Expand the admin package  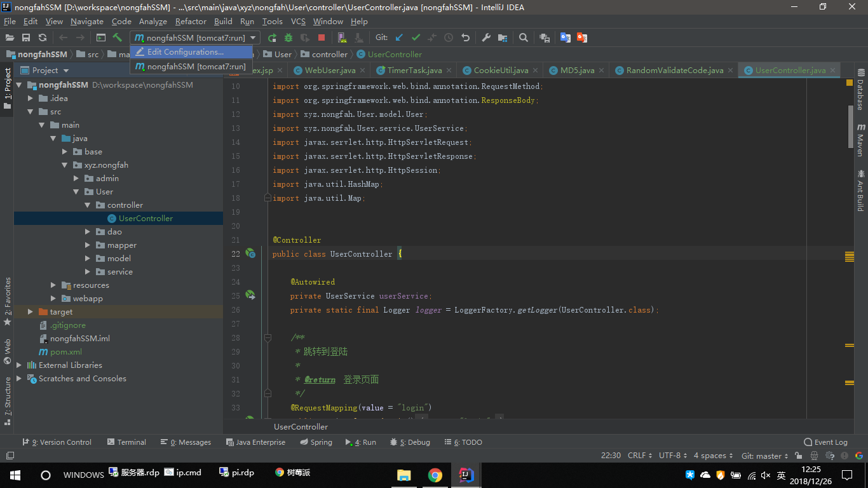76,178
